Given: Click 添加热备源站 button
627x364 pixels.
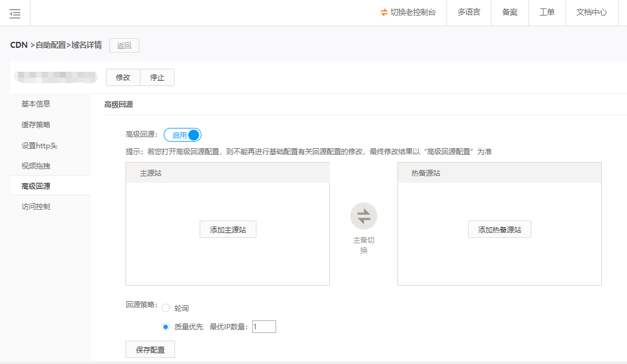Looking at the screenshot, I should [x=499, y=230].
